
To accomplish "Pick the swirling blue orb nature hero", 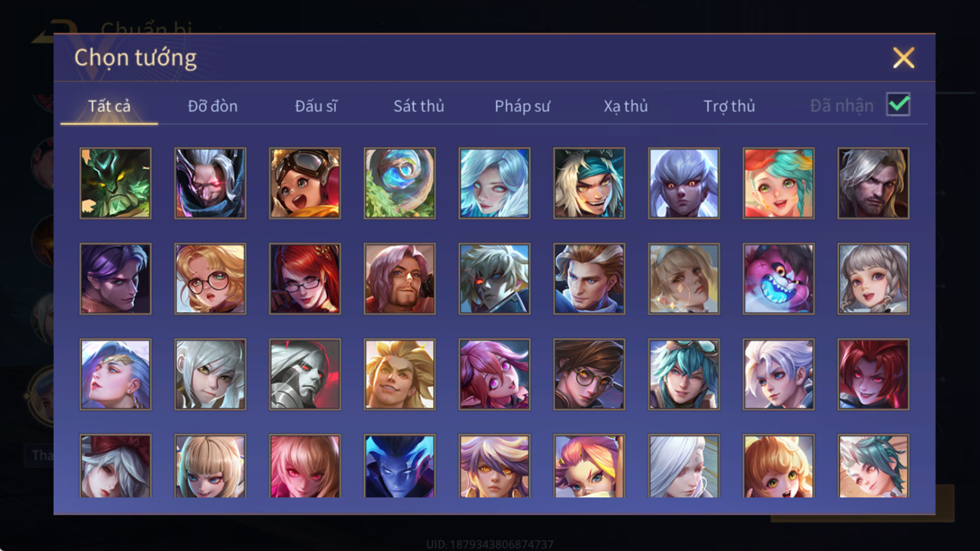I will 399,183.
